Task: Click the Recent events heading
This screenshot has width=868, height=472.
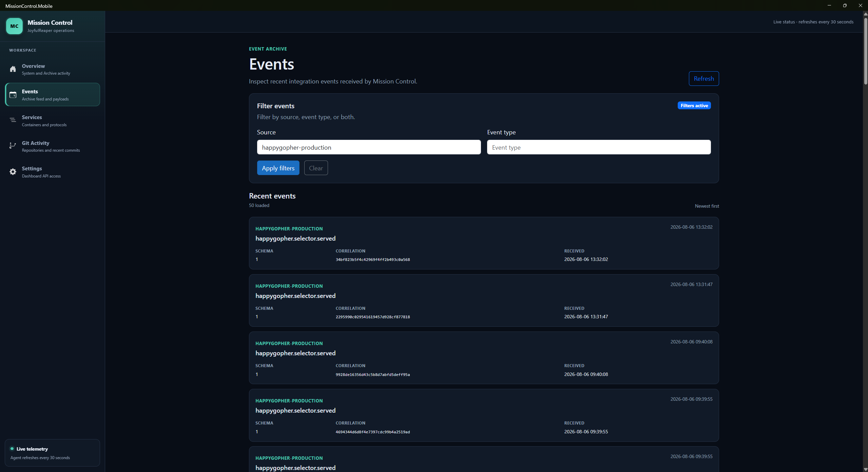Action: coord(272,196)
